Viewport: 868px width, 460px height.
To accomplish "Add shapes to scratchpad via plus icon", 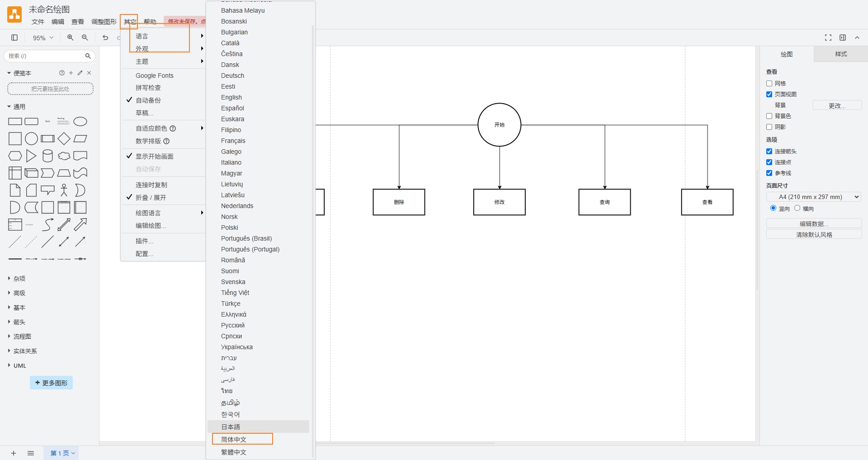I will click(x=71, y=73).
